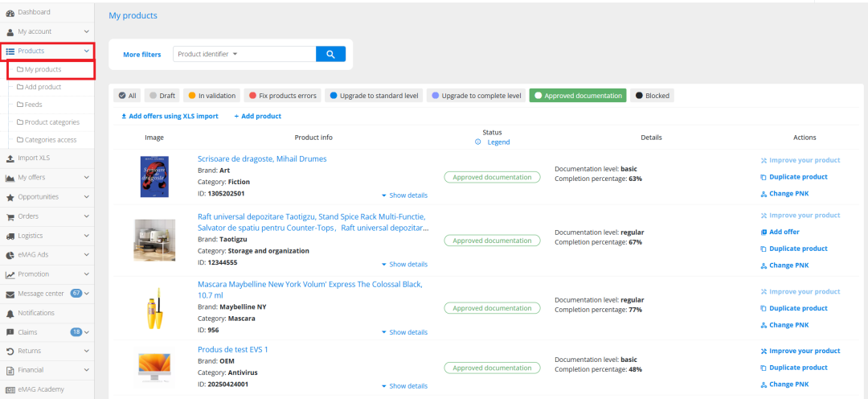The height and width of the screenshot is (399, 868).
Task: Click Duplicate product for Maybelline mascara
Action: click(797, 309)
